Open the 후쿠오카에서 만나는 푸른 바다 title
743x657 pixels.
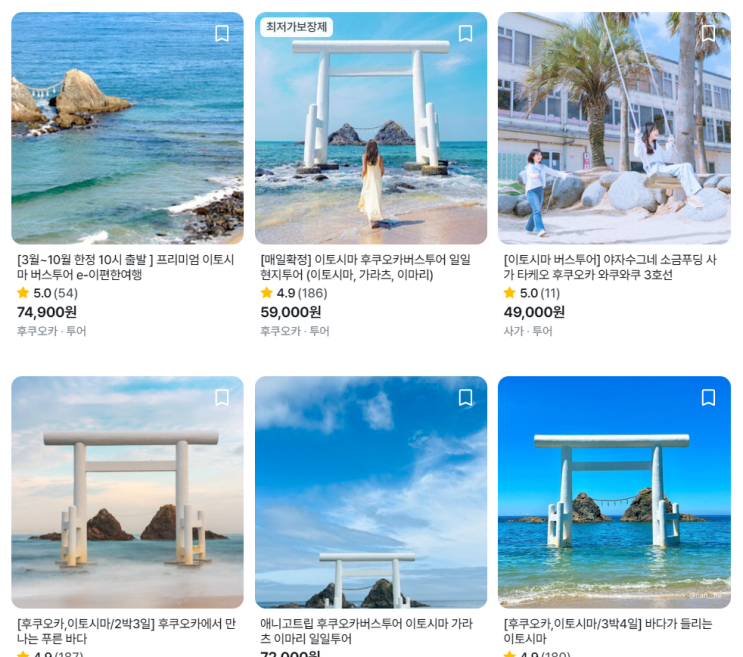coord(126,631)
